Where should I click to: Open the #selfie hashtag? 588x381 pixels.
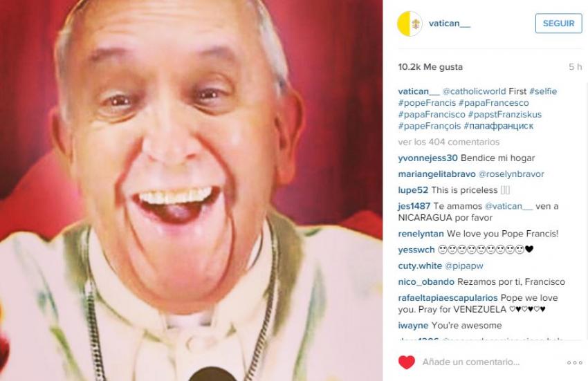click(x=543, y=91)
